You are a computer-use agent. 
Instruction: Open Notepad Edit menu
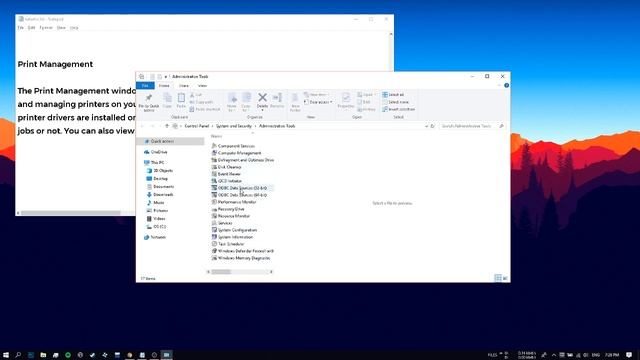pos(31,28)
